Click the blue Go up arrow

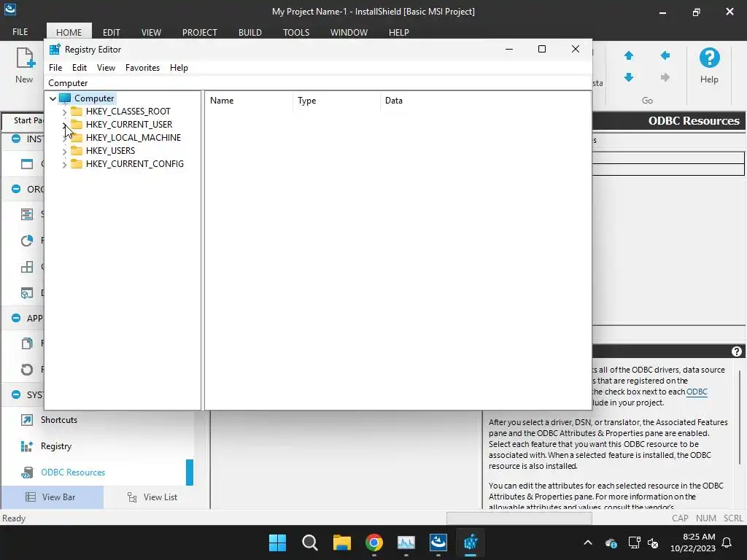pos(628,55)
